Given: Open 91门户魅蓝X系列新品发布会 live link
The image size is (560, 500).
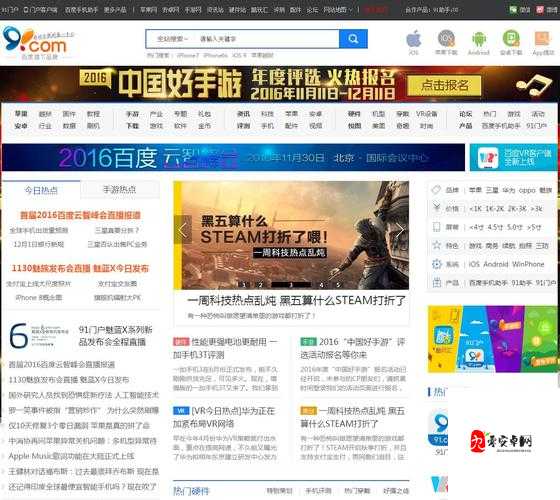Looking at the screenshot, I should tap(115, 336).
